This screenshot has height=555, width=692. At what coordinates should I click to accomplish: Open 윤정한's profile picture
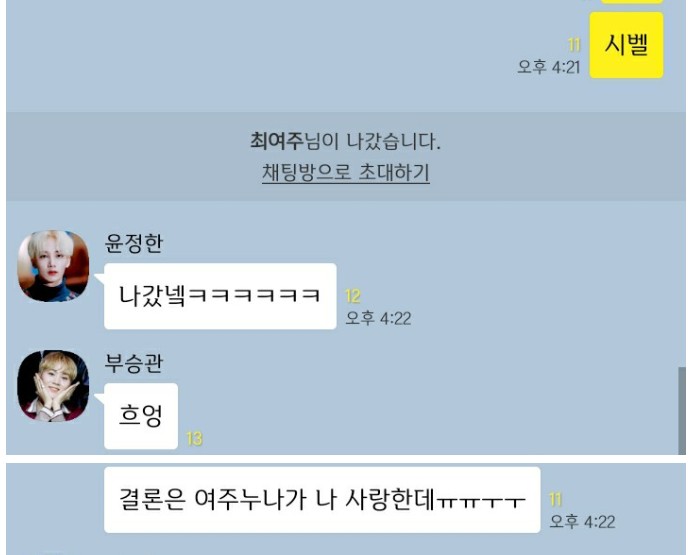(53, 266)
